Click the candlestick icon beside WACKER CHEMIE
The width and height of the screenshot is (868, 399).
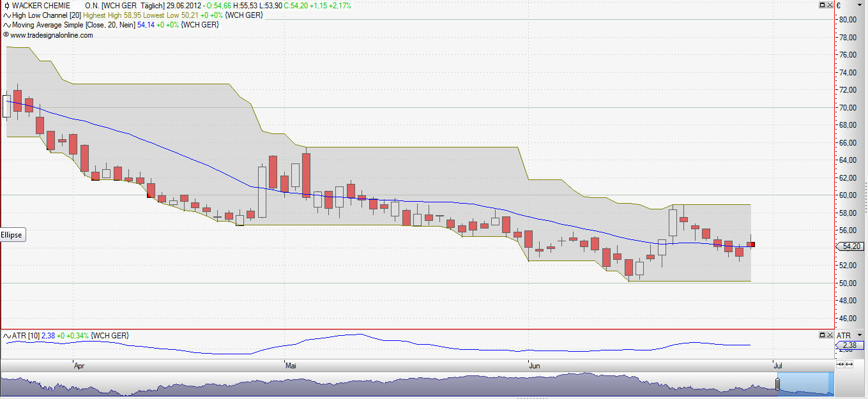tap(6, 6)
